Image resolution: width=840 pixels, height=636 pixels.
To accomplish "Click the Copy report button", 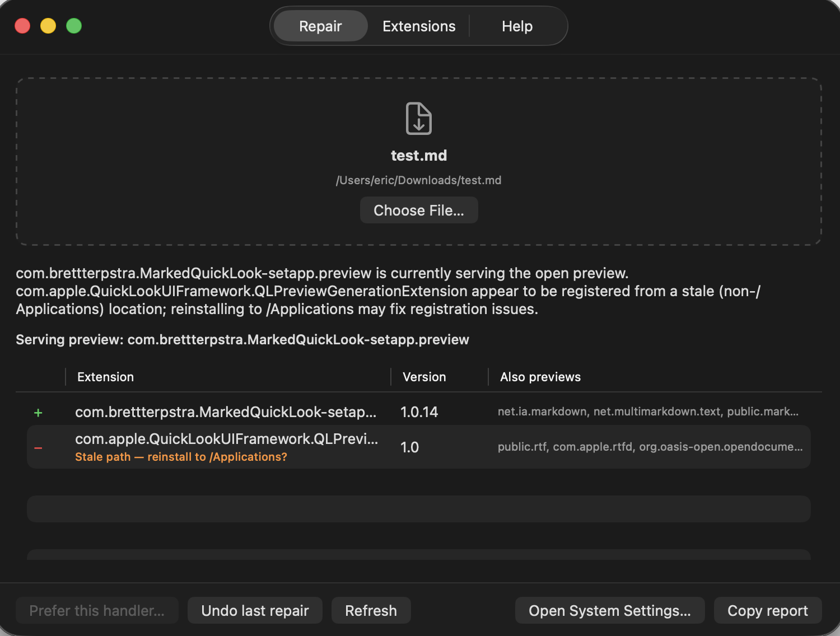I will (768, 610).
